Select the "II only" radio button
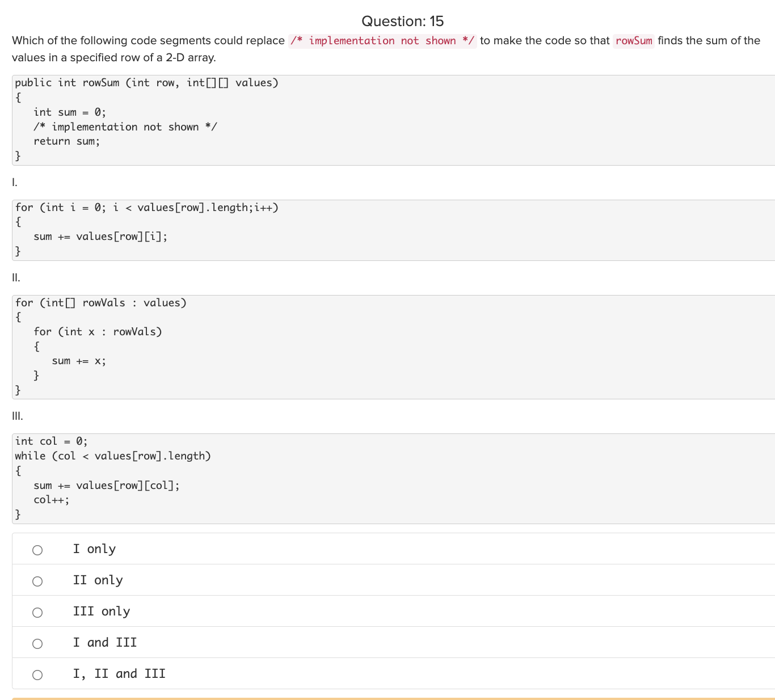This screenshot has height=700, width=775. click(37, 580)
